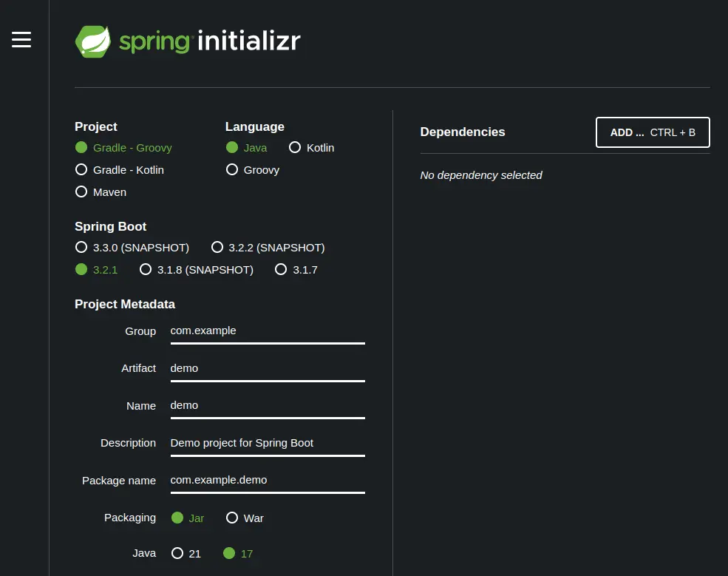Edit the Description field
The height and width of the screenshot is (576, 728).
tap(268, 444)
